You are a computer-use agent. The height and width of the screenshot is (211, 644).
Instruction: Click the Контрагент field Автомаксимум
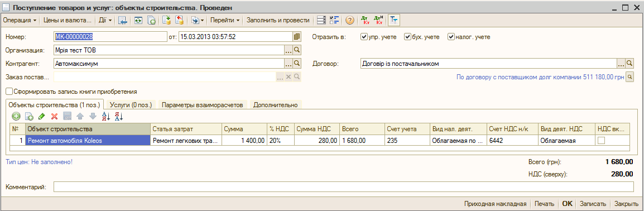(x=169, y=64)
